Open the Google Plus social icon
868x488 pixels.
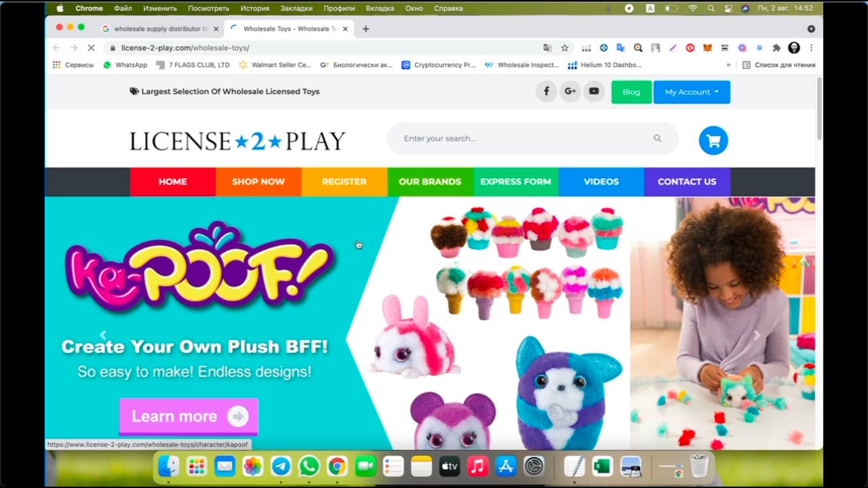point(570,91)
